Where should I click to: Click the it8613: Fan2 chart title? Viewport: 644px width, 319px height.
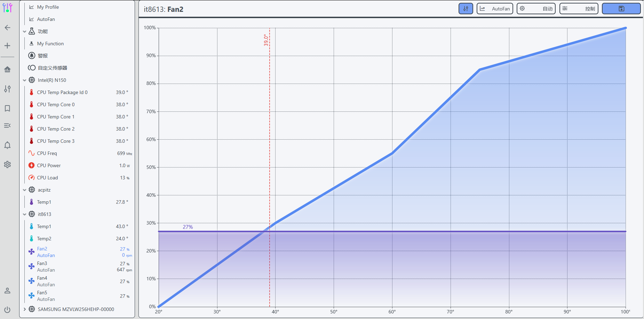[x=164, y=9]
